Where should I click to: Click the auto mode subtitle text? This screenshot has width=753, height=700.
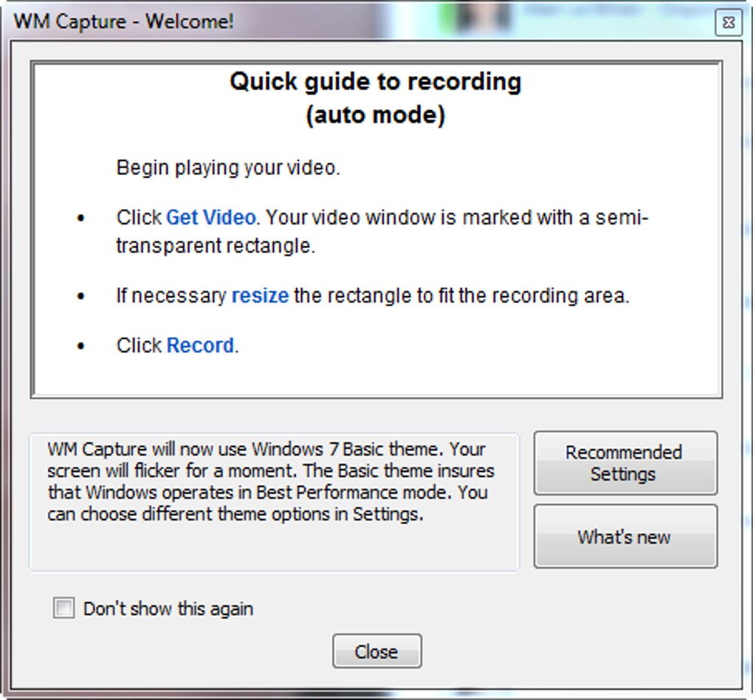coord(376,114)
